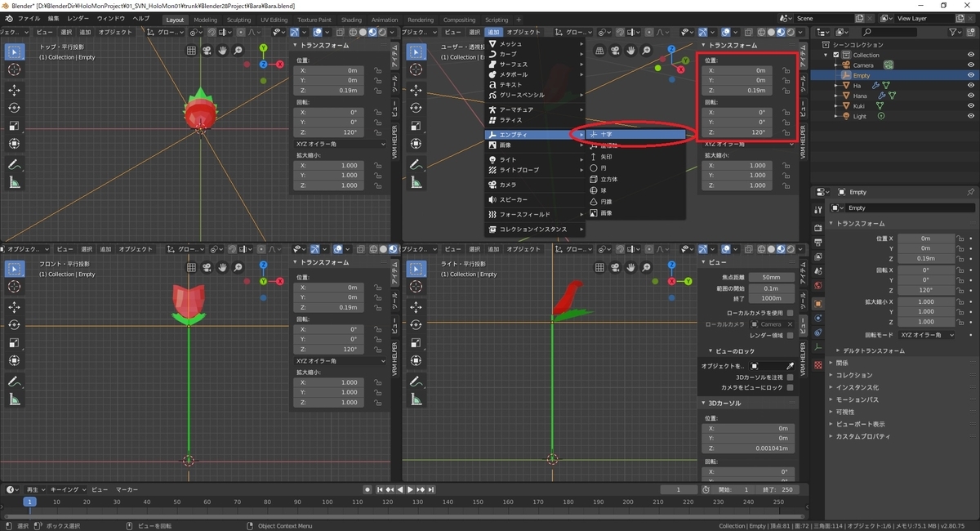The height and width of the screenshot is (531, 980).
Task: Open the ヘルプ (Help) menu
Action: (141, 18)
